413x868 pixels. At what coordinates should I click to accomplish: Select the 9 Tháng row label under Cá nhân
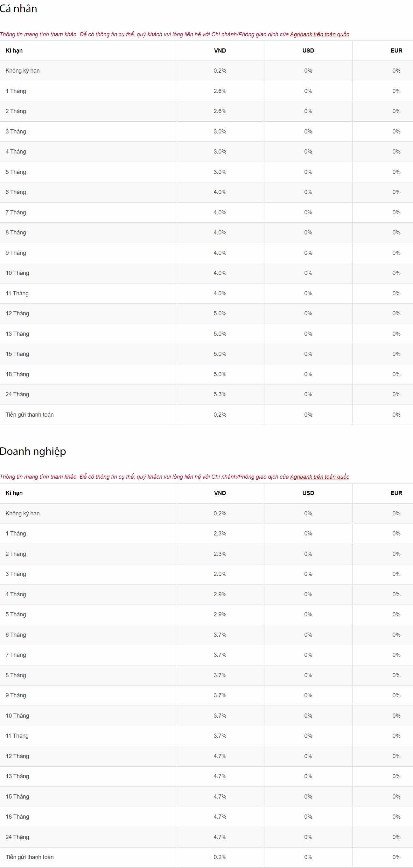click(x=16, y=253)
